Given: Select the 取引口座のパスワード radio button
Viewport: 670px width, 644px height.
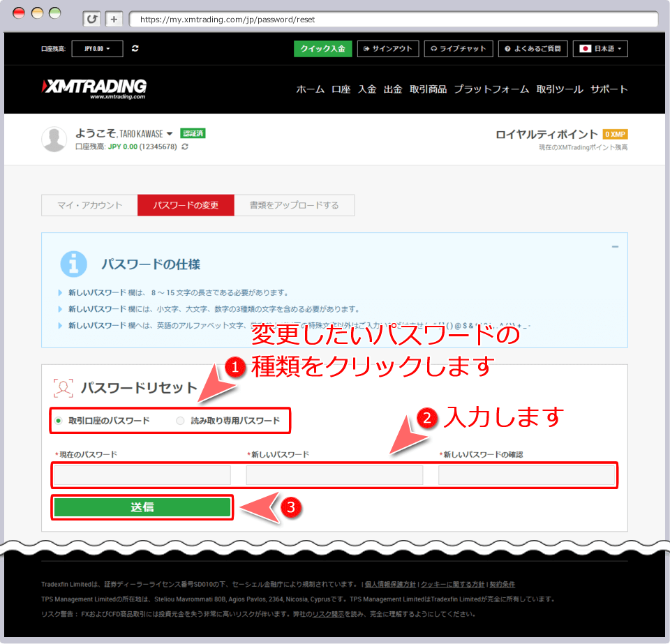Looking at the screenshot, I should [58, 420].
